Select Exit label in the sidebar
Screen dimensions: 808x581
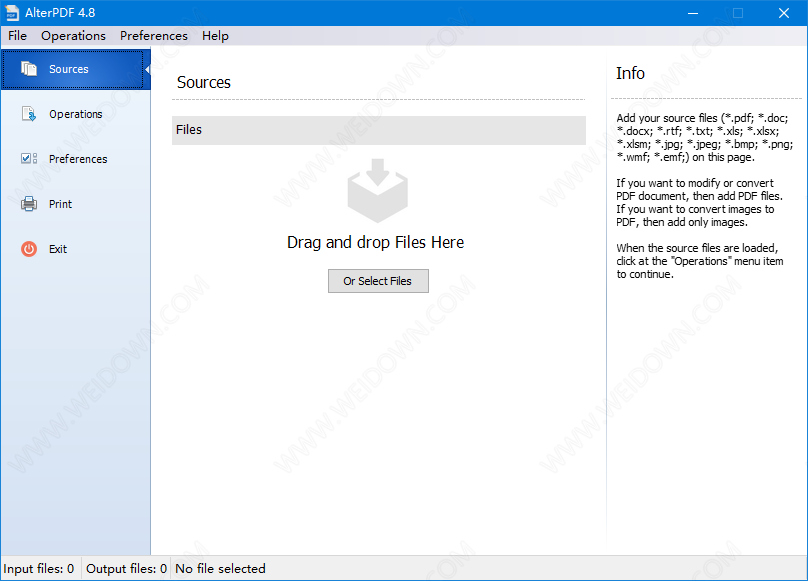click(58, 249)
